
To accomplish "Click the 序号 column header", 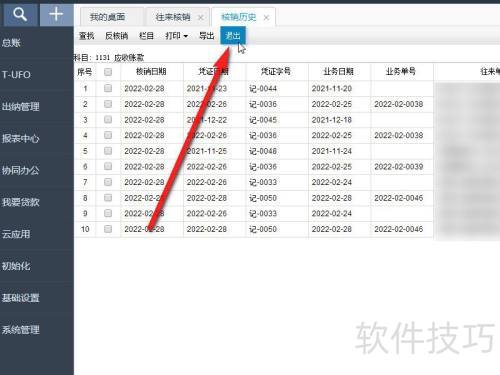I will [85, 72].
